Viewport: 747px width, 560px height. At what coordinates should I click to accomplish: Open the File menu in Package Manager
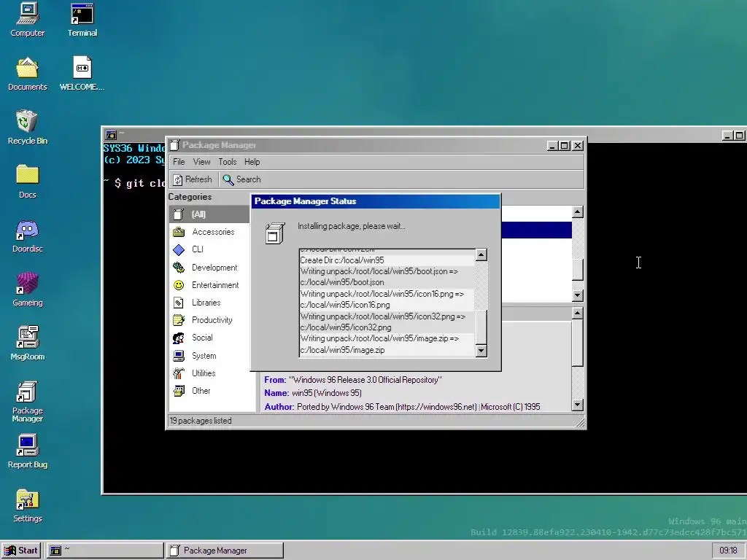click(179, 162)
